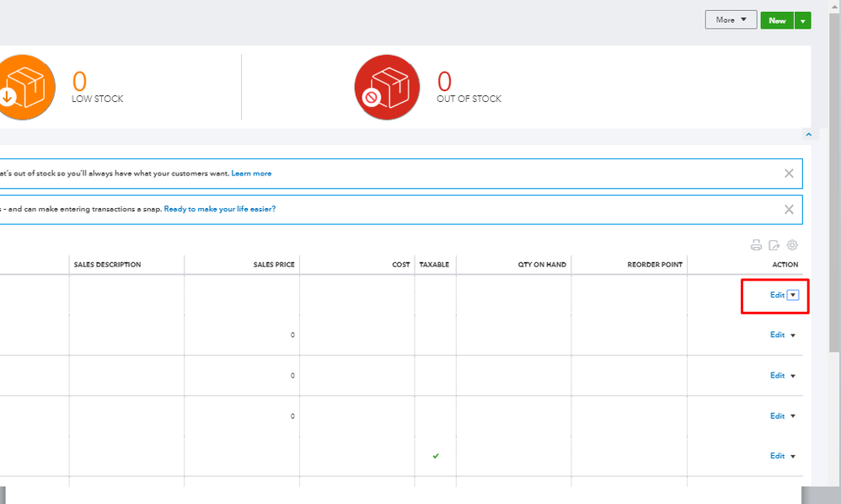The image size is (841, 504).
Task: Click the green New button
Action: tap(777, 20)
